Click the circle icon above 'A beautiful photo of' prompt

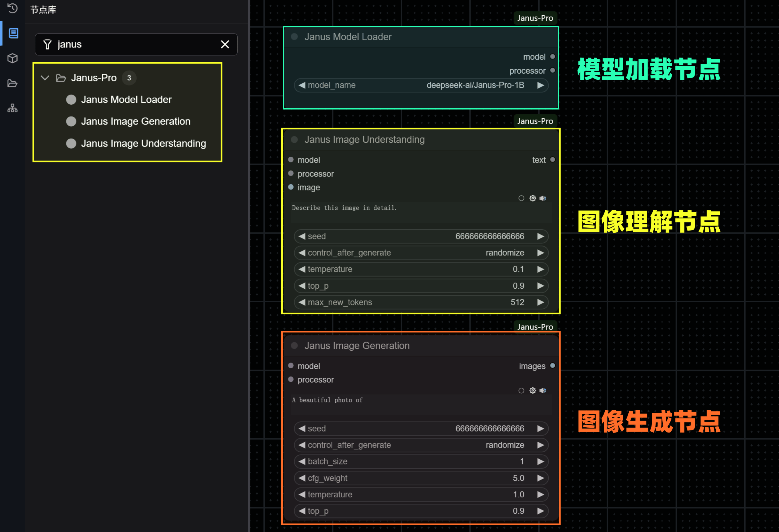[x=521, y=391]
